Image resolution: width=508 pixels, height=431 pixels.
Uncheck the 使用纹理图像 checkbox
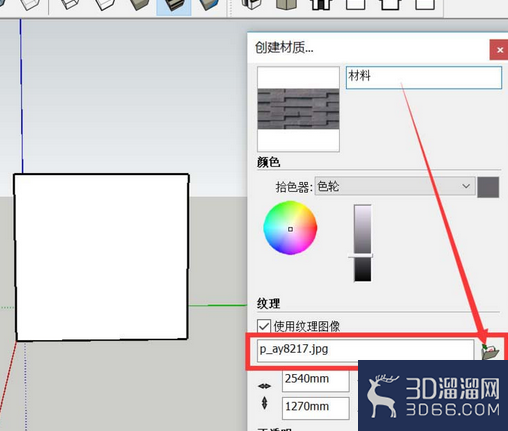coord(264,326)
